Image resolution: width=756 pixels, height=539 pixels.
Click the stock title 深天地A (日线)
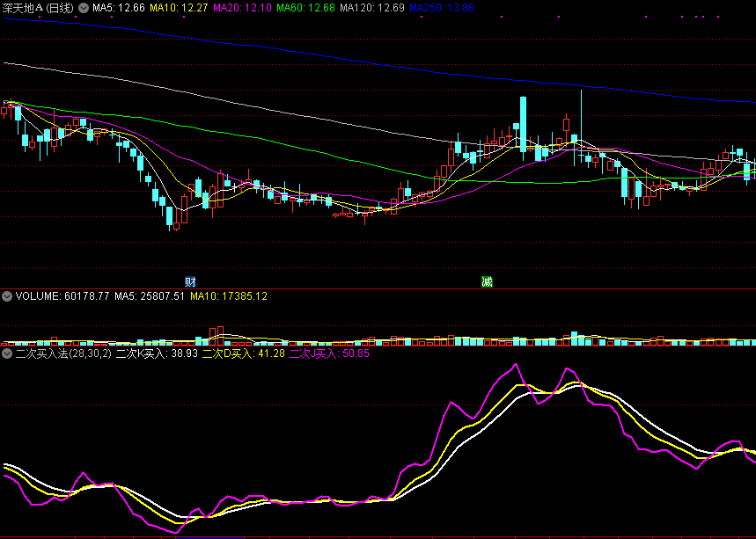pos(38,8)
